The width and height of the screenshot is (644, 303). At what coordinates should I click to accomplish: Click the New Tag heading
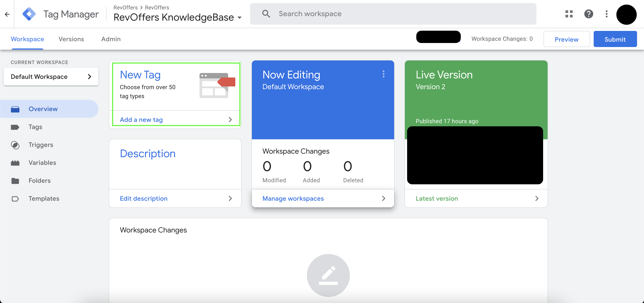coord(140,75)
